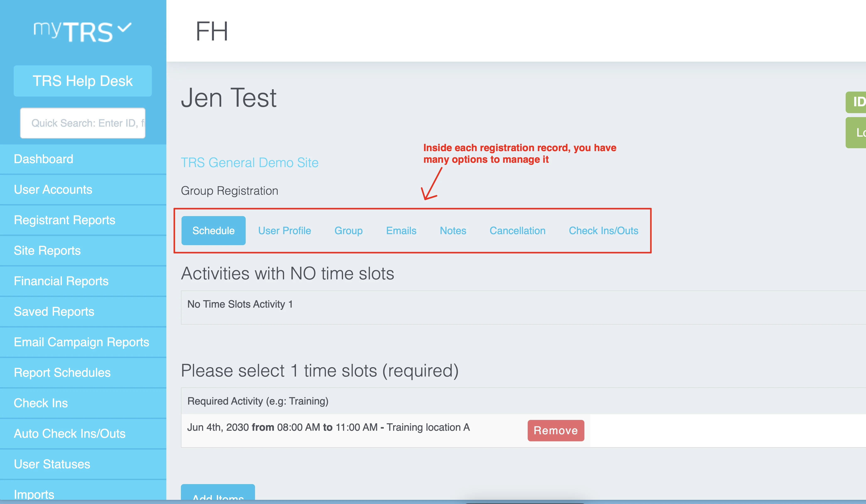Viewport: 866px width, 504px height.
Task: Open Financial Reports menu item
Action: pyautogui.click(x=83, y=281)
